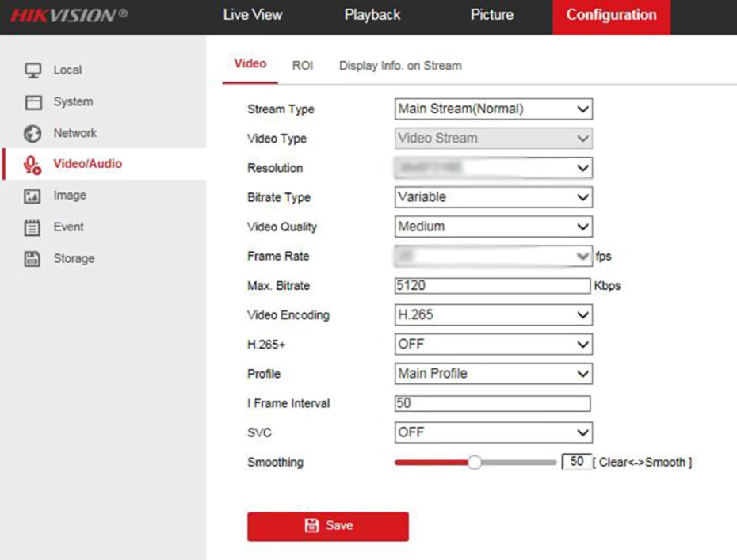Select the Configuration tab

[611, 17]
